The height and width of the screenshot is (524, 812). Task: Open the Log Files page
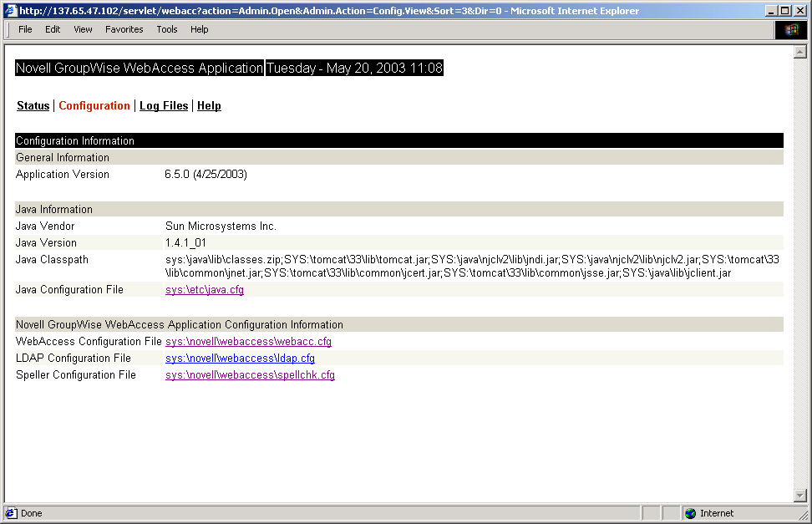coord(163,105)
